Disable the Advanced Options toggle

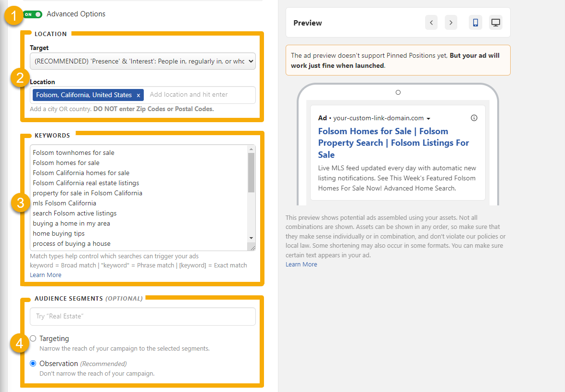(33, 14)
